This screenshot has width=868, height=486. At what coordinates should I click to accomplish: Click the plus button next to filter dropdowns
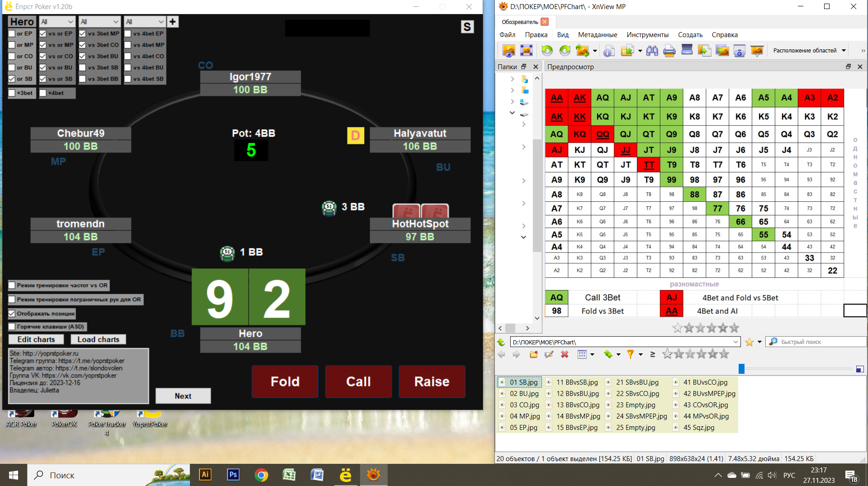pos(172,22)
